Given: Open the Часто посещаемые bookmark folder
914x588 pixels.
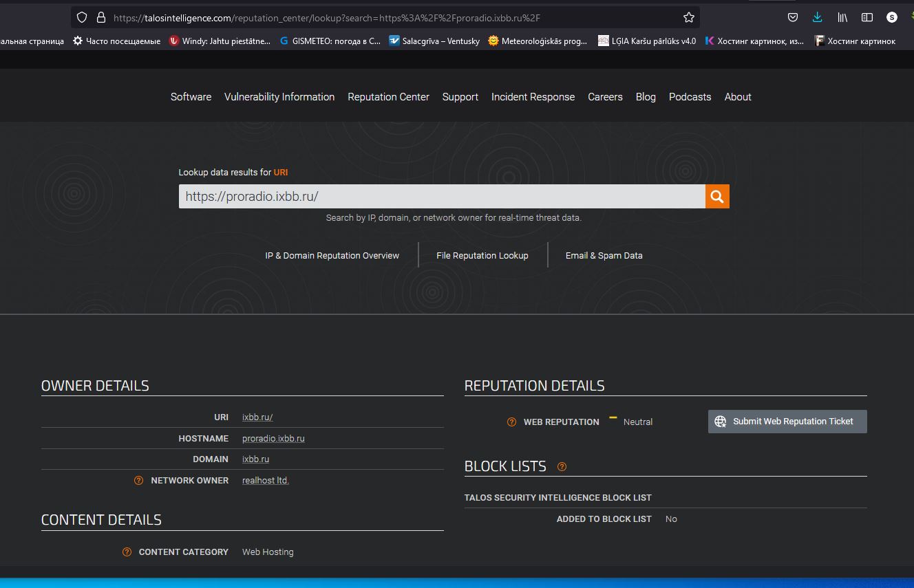Looking at the screenshot, I should pyautogui.click(x=116, y=41).
